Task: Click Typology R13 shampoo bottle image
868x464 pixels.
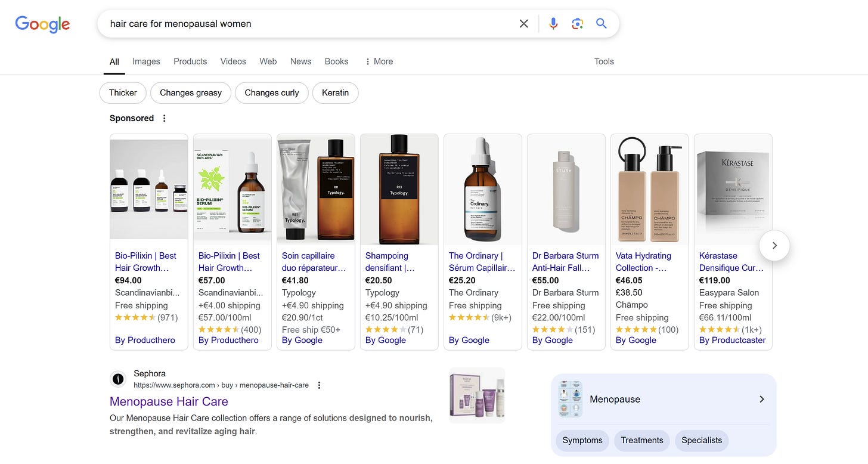Action: tap(399, 190)
